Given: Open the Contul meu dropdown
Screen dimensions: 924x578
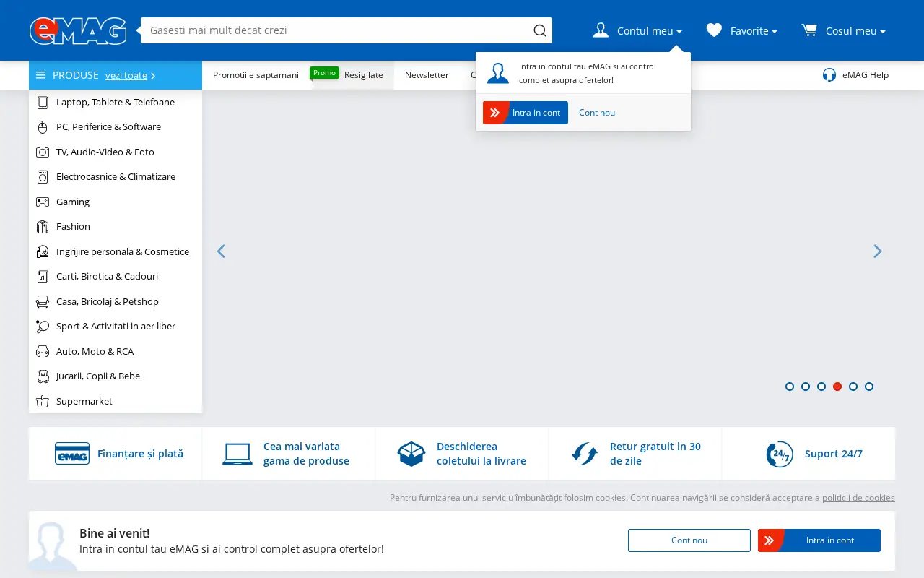Looking at the screenshot, I should click(637, 30).
